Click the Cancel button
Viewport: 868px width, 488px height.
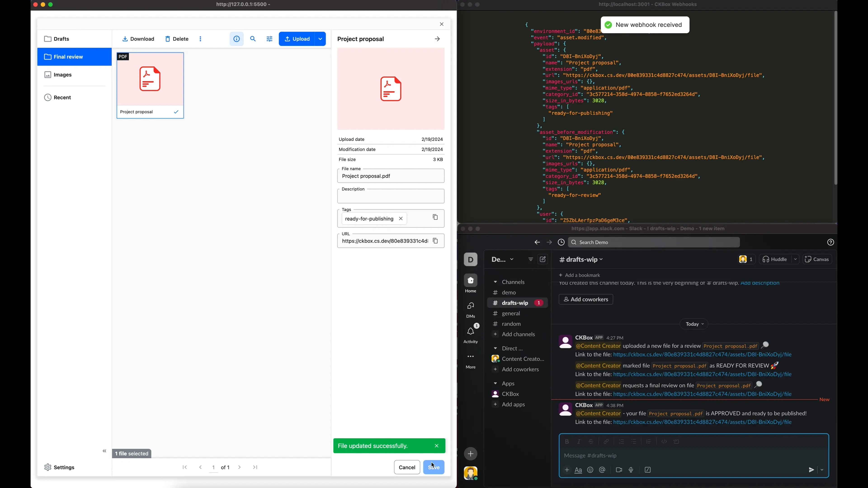(x=407, y=467)
